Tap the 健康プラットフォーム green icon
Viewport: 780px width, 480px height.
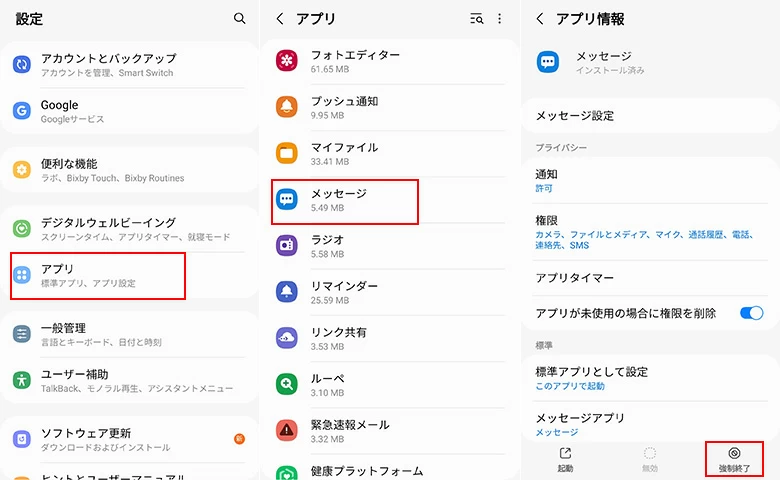[x=287, y=473]
